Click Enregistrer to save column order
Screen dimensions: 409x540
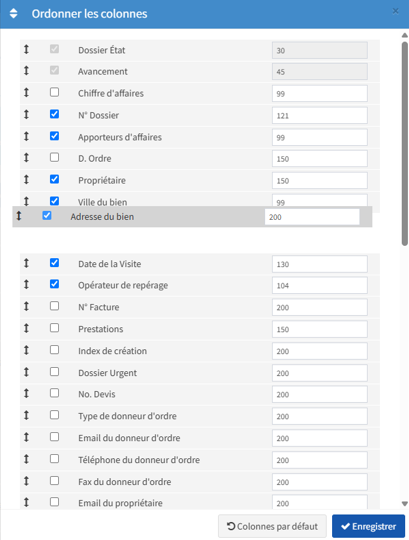[368, 526]
